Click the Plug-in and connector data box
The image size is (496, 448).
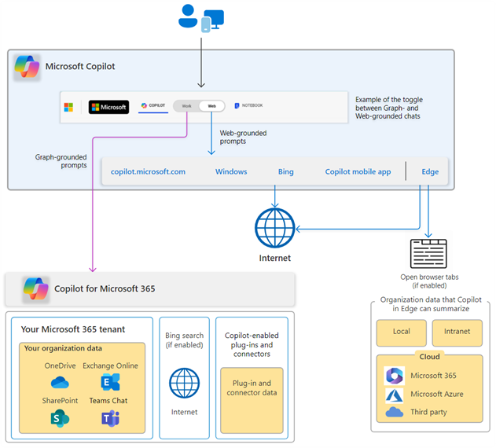point(252,400)
